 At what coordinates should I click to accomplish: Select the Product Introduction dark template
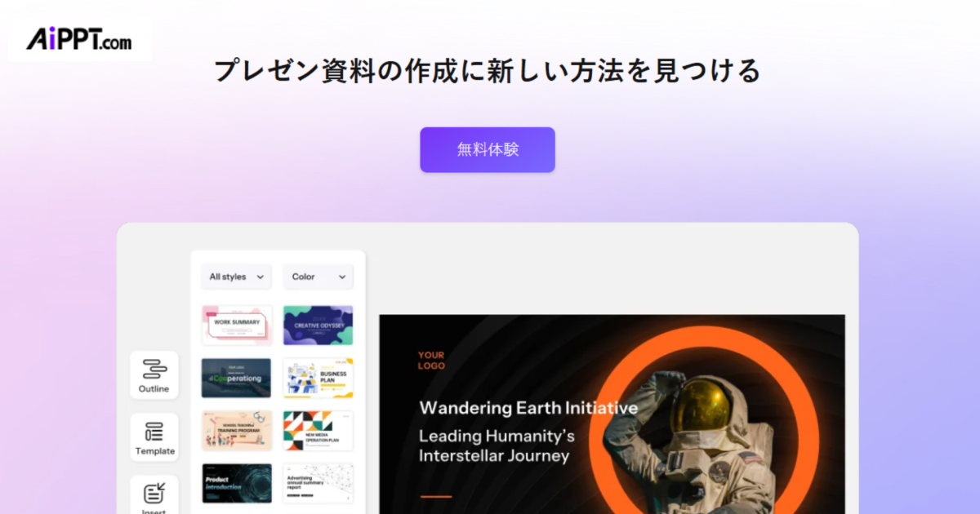click(x=237, y=484)
